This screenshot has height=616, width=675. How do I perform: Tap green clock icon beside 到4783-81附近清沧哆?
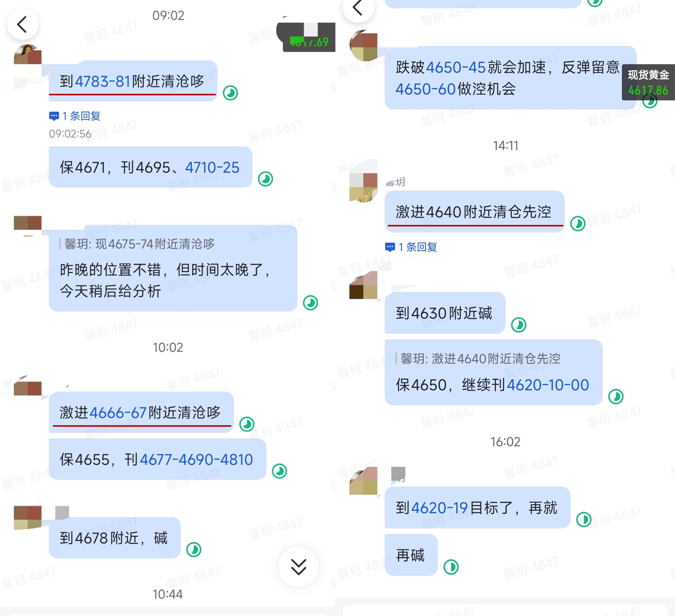click(x=230, y=93)
